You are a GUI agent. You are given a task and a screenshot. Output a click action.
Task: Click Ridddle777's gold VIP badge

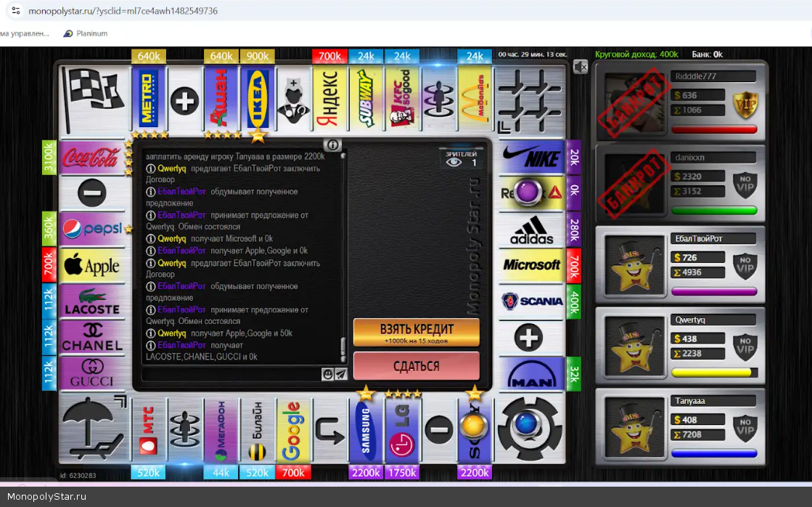pyautogui.click(x=745, y=105)
